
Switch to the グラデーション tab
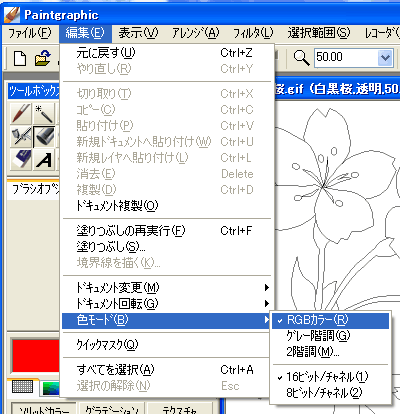point(112,409)
